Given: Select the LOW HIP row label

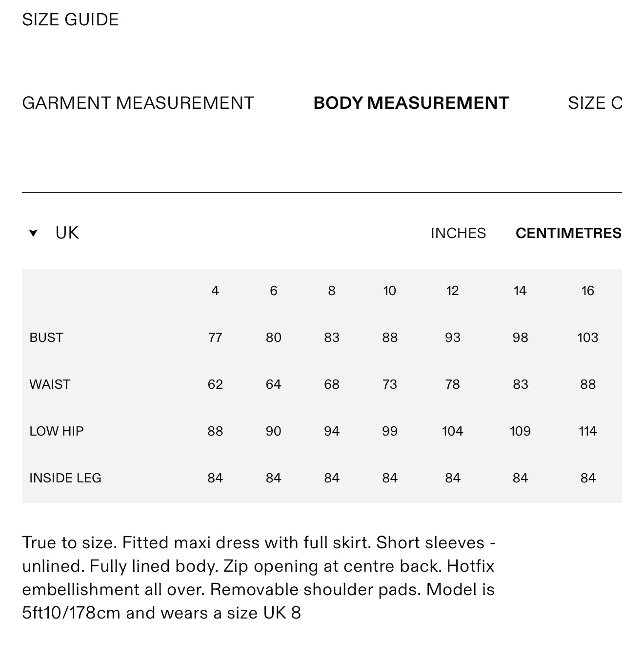Looking at the screenshot, I should point(57,431).
